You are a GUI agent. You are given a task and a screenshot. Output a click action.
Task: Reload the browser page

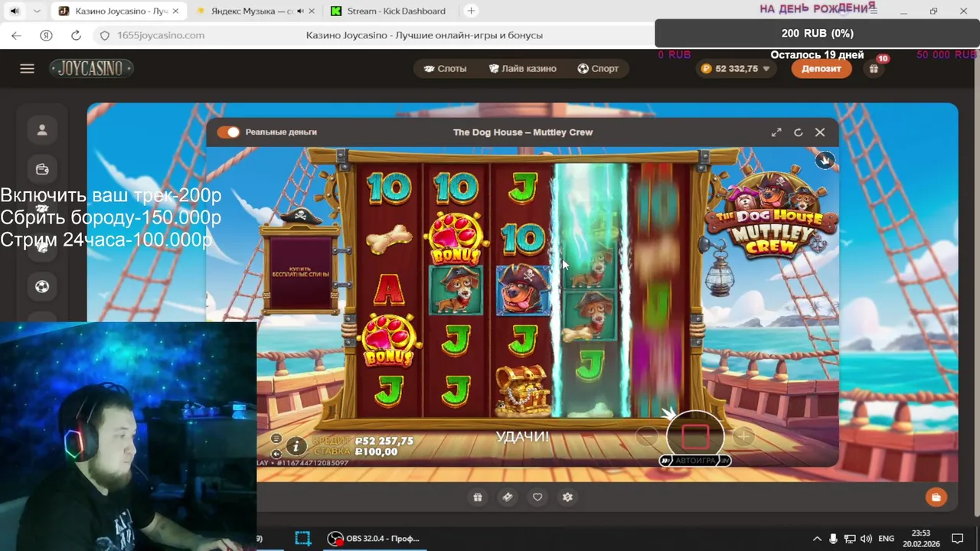point(76,35)
